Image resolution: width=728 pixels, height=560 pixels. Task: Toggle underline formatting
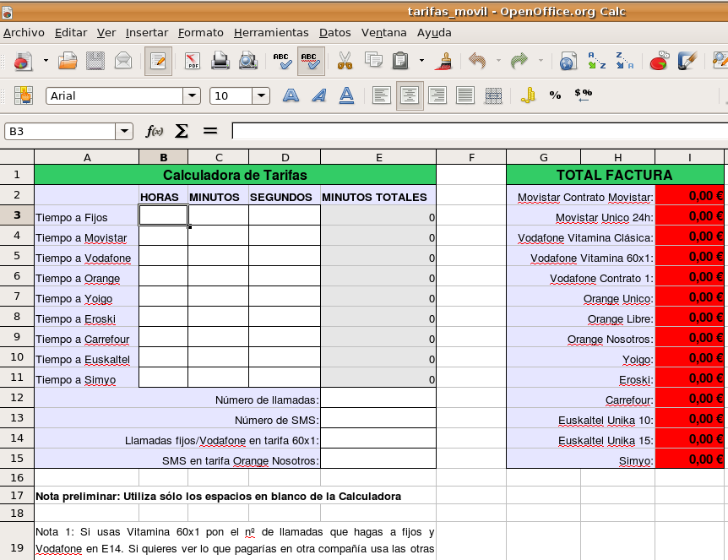coord(347,95)
